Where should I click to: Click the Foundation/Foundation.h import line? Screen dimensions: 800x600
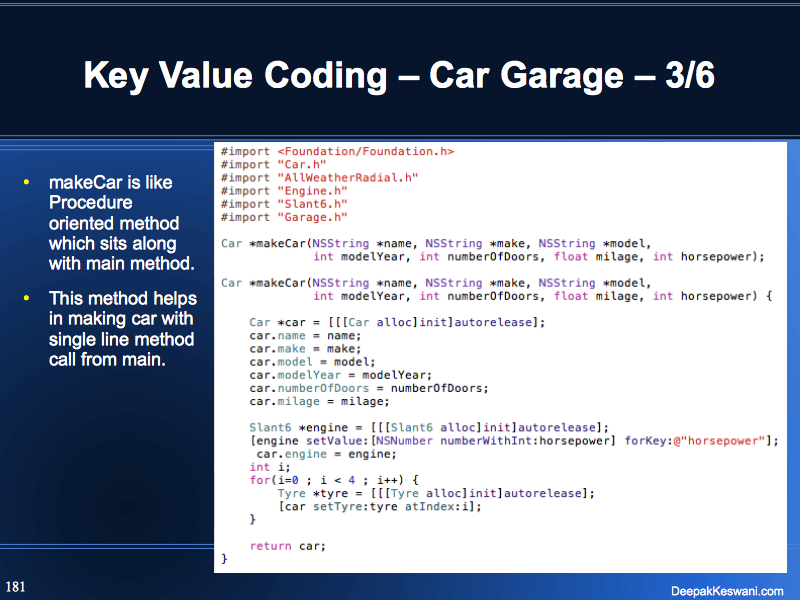pyautogui.click(x=337, y=151)
